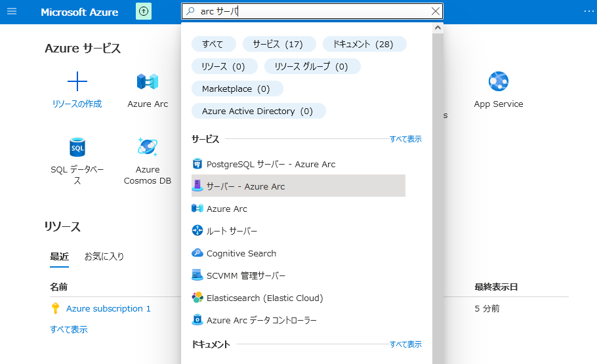The image size is (597, 364).
Task: Click the Azure Arc tile label
Action: click(148, 104)
